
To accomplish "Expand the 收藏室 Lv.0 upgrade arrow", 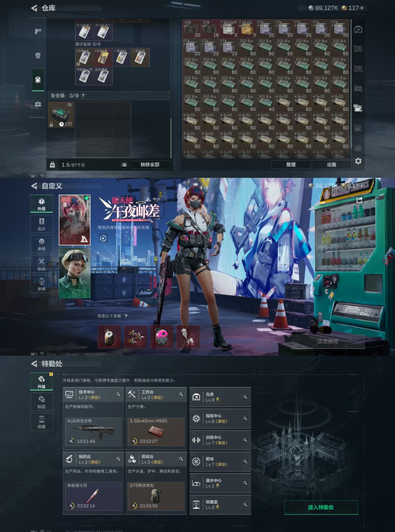I will (218, 507).
